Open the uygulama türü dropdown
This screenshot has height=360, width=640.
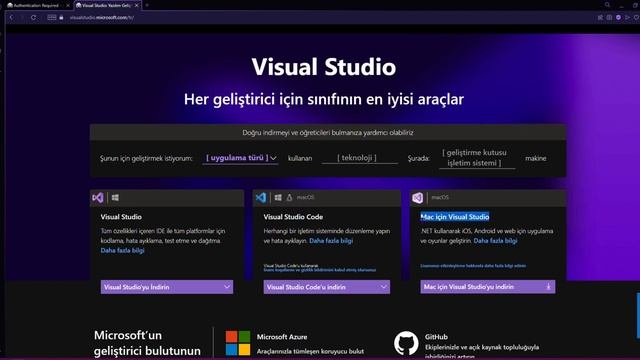click(x=240, y=158)
